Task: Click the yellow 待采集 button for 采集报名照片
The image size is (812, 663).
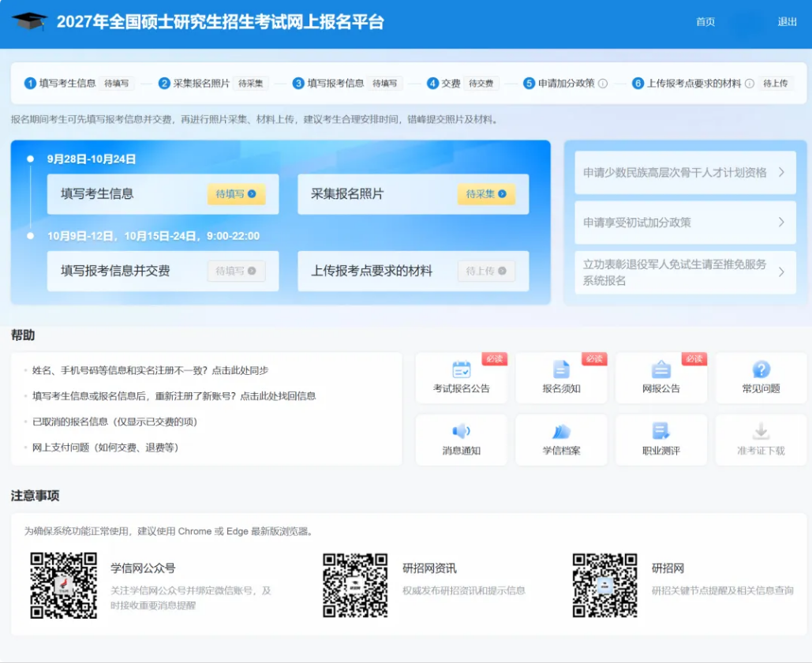Action: 486,193
